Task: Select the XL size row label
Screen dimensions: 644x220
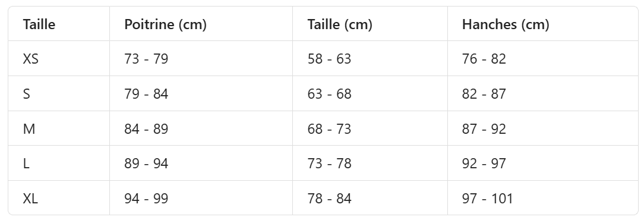Action: [30, 198]
